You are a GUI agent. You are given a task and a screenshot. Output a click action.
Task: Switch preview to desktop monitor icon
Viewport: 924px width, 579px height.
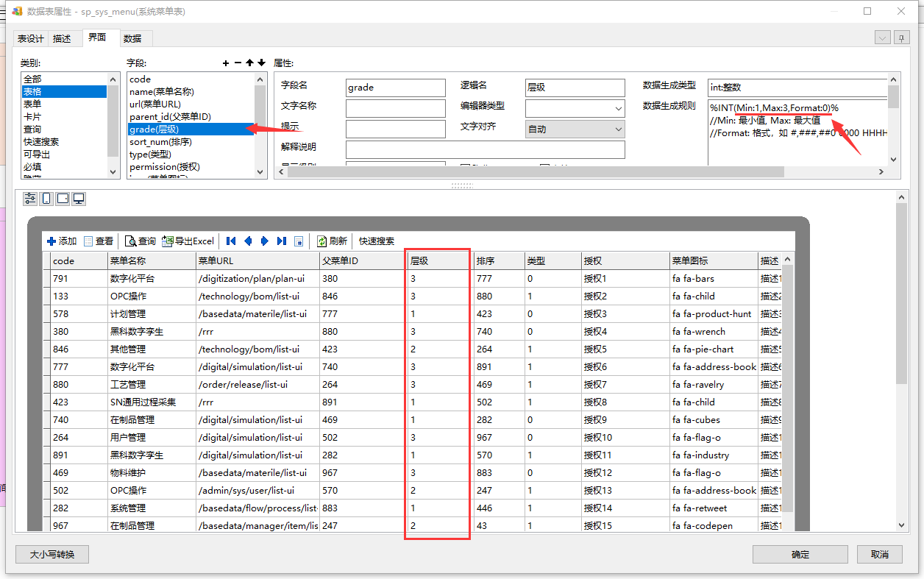[79, 199]
